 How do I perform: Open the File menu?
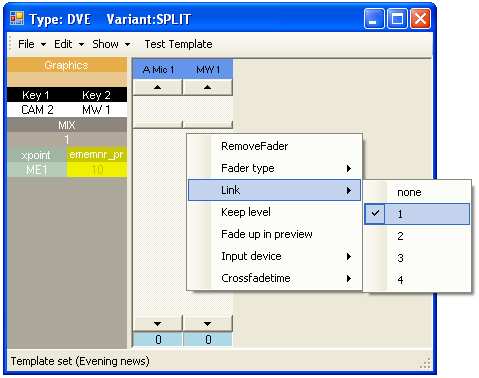(x=26, y=44)
